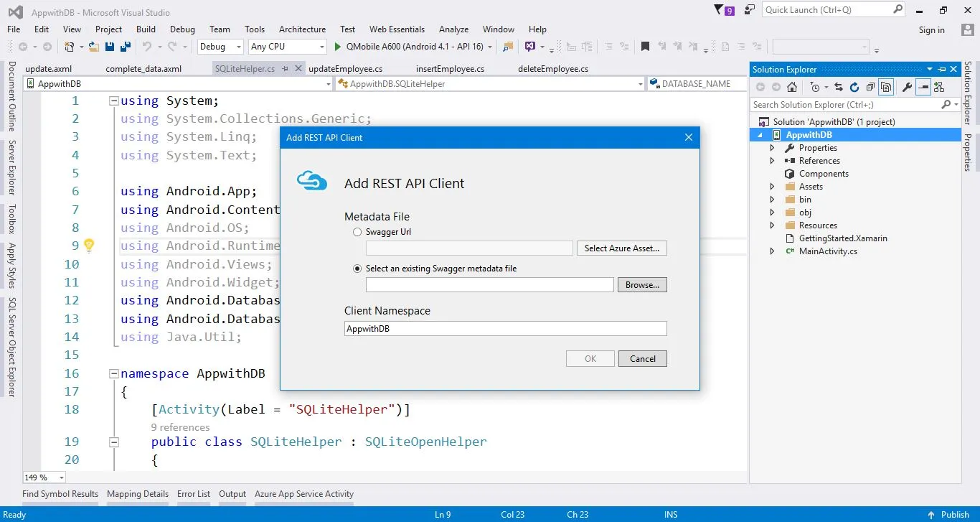Click the View Class Diagram icon
Screen dimensions: 980x522
coord(939,87)
